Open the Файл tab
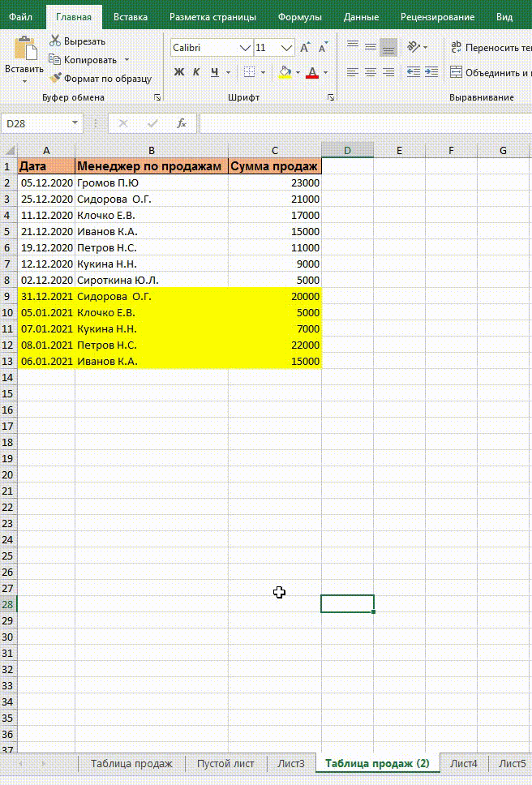532x785 pixels. 20,16
